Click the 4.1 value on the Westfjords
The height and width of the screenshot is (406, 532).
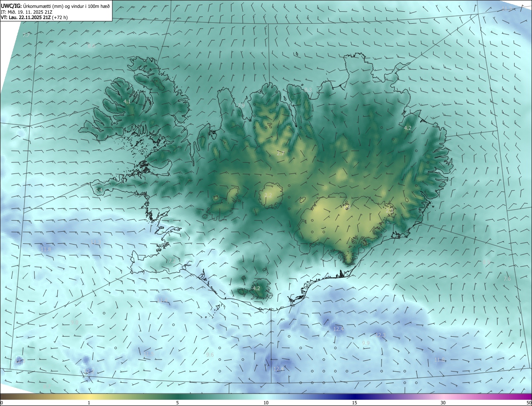click(127, 101)
